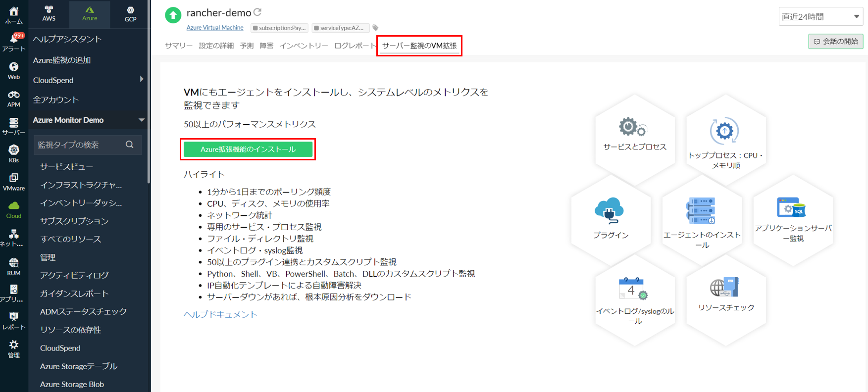Viewport: 868px width, 392px height.
Task: Open the Admin (管理) gear icon
Action: (x=14, y=349)
